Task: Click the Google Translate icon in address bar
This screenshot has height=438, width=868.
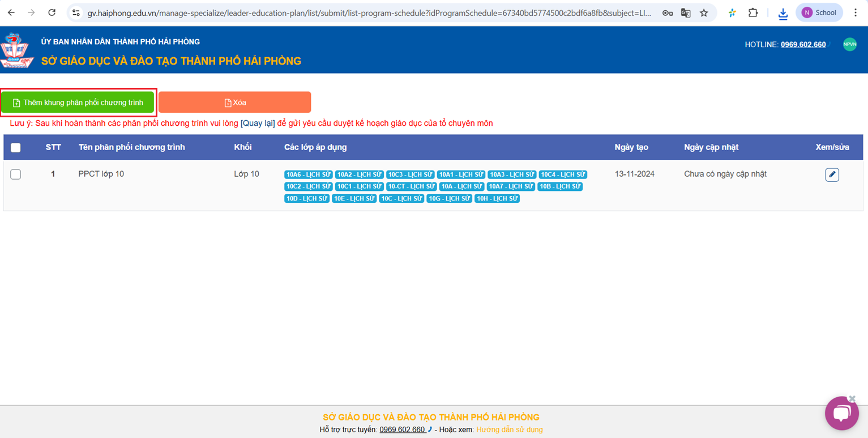Action: coord(686,12)
